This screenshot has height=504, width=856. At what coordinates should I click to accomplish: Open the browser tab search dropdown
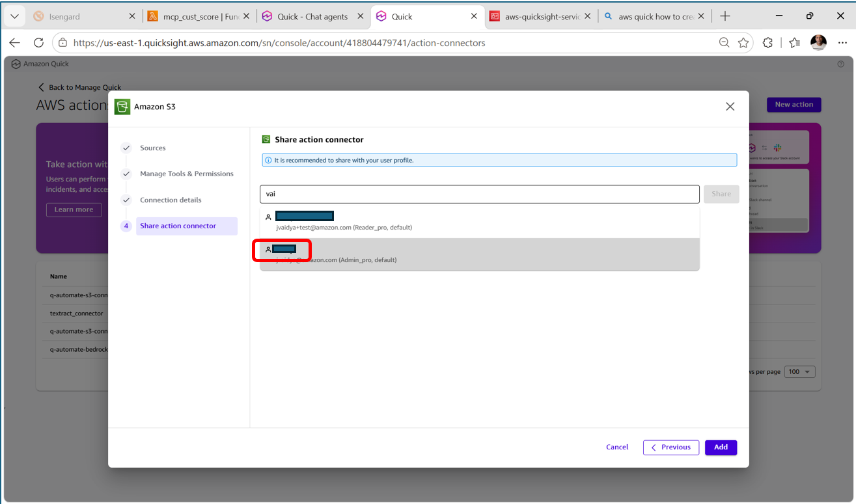point(14,16)
